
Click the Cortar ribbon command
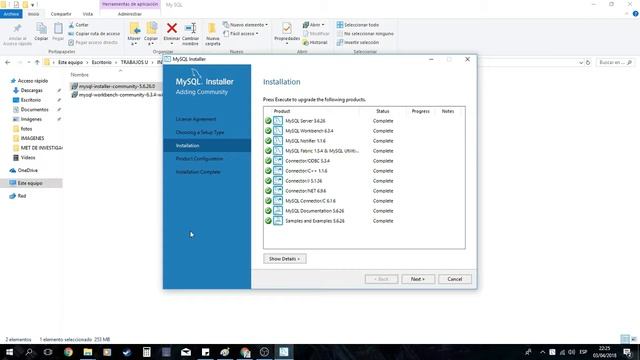coord(78,25)
